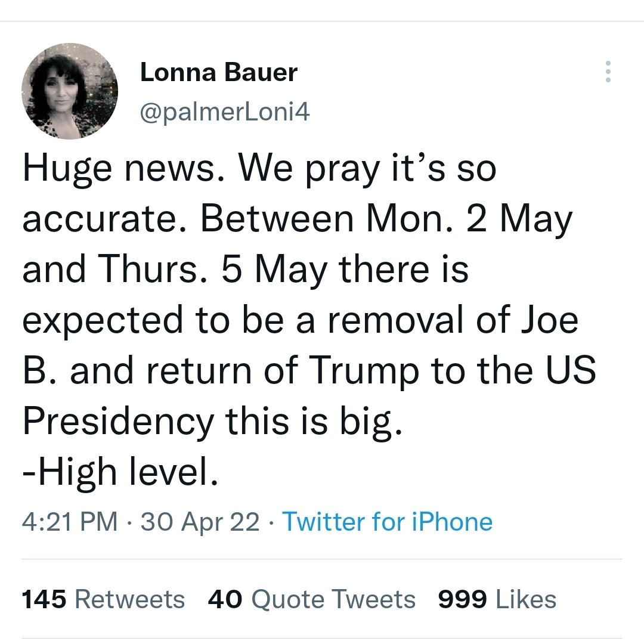
Task: Open the Twitter for iPhone source link
Action: pos(387,522)
